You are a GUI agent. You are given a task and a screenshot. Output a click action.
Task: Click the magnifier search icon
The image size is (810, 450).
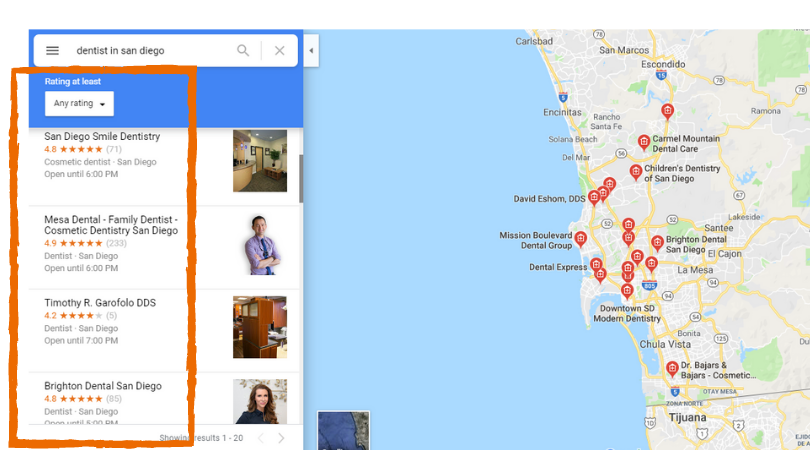click(x=243, y=51)
